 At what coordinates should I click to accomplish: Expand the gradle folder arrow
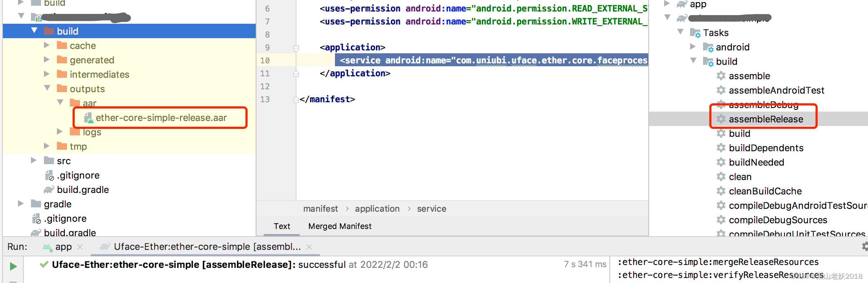(x=21, y=203)
